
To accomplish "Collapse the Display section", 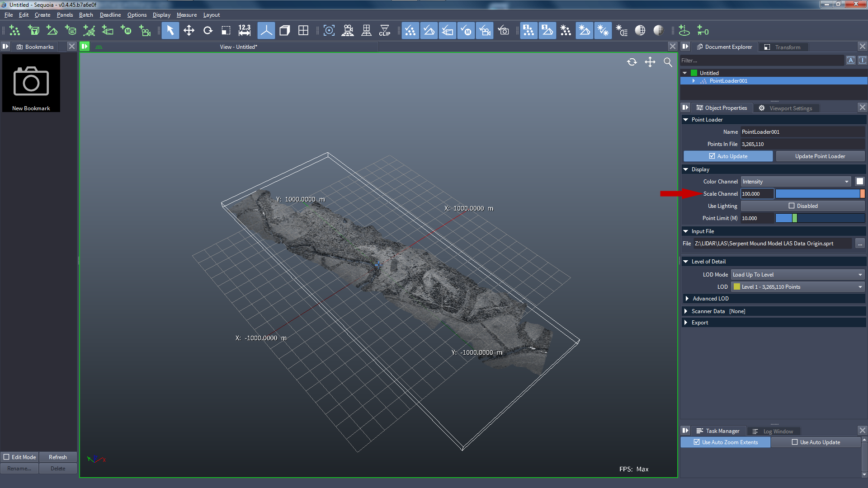I will point(686,169).
